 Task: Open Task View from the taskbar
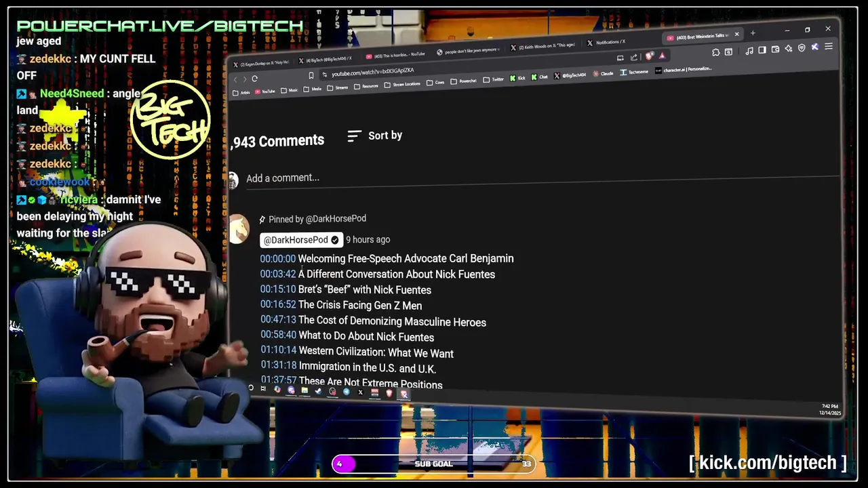(x=263, y=388)
